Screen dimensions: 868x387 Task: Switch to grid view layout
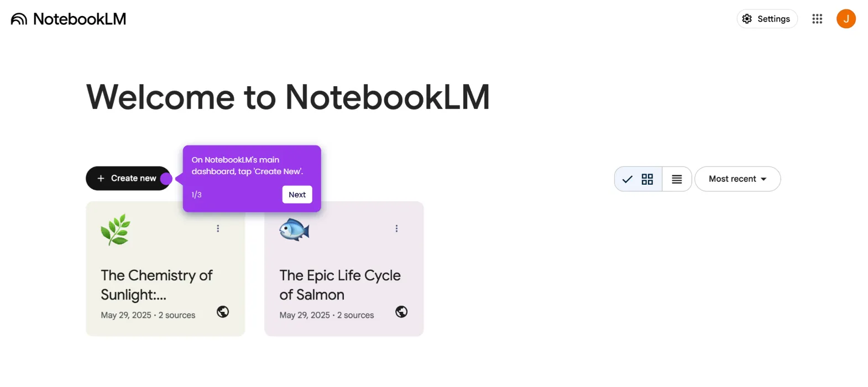(639, 179)
